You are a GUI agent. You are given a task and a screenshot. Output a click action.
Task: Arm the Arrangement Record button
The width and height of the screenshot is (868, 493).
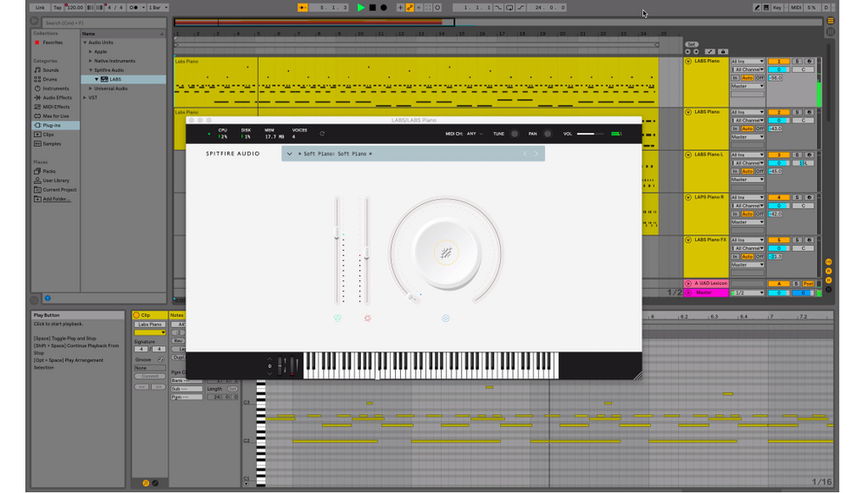click(384, 8)
